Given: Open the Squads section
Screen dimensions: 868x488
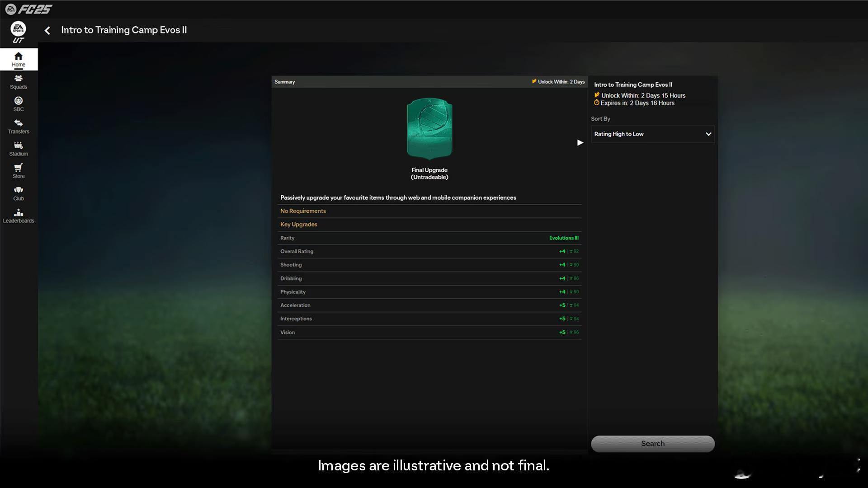Looking at the screenshot, I should coord(19,82).
